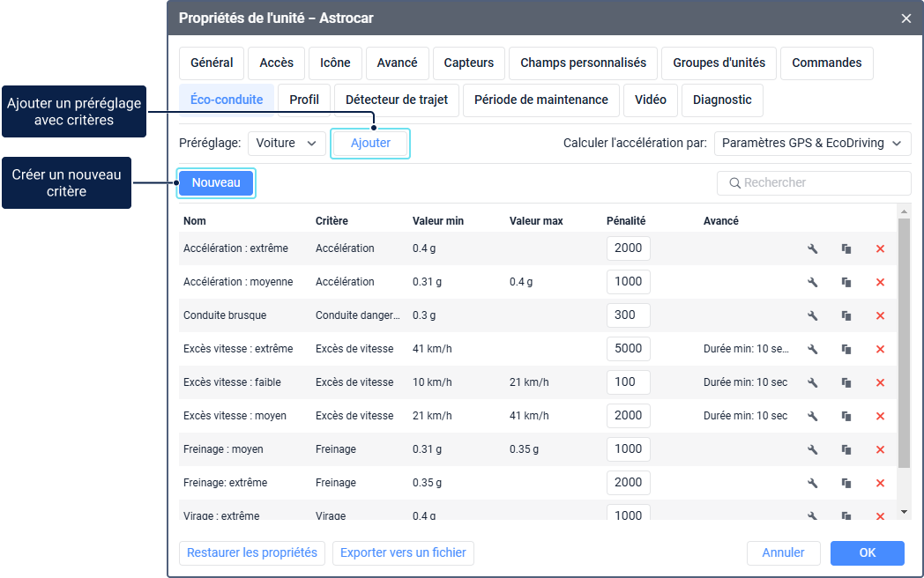This screenshot has width=924, height=578.
Task: Click penalty field for Conduite brusque
Action: [x=628, y=315]
